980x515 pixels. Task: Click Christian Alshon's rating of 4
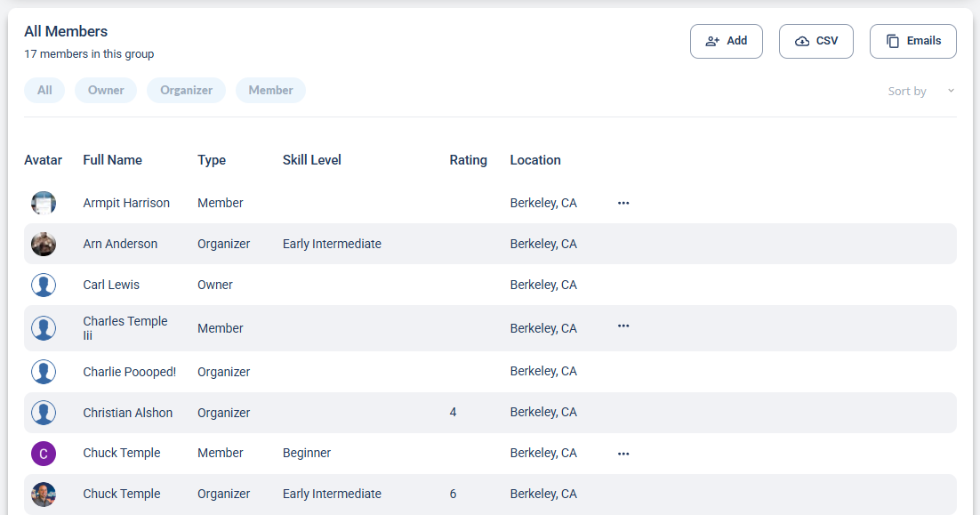point(454,413)
